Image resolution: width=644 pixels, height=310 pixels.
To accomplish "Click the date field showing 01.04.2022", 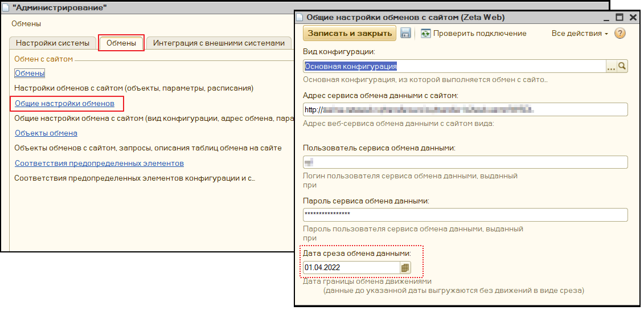I will point(351,268).
